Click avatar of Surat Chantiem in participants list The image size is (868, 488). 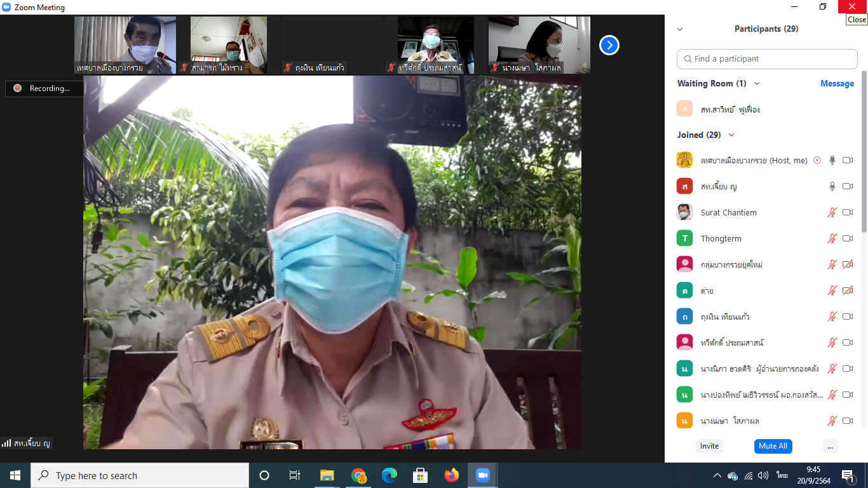(x=684, y=212)
